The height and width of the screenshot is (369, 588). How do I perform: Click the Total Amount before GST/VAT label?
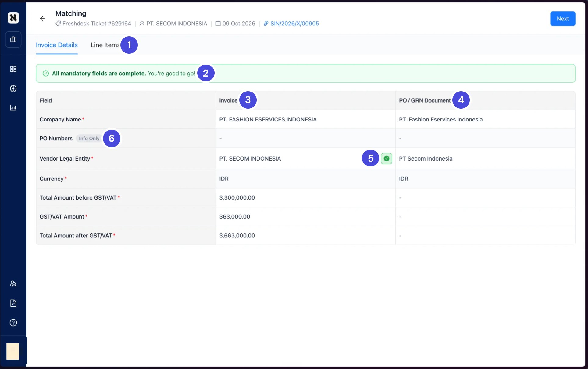pyautogui.click(x=78, y=197)
